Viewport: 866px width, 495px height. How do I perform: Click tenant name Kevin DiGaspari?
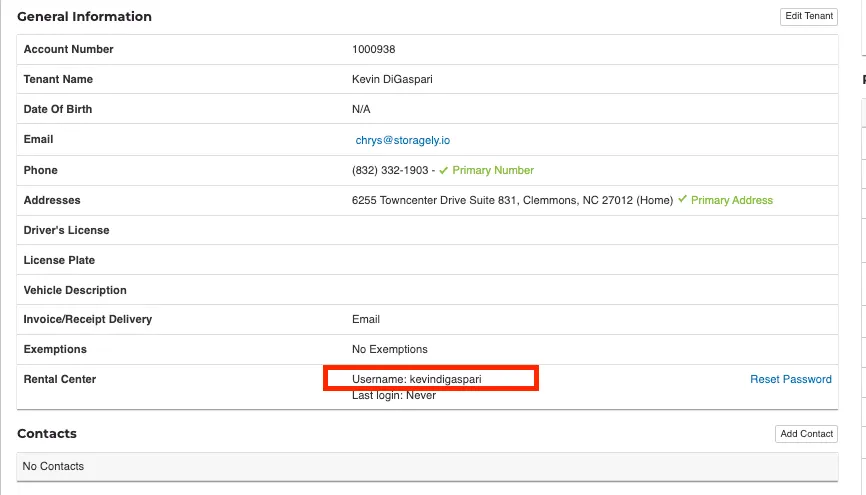coord(392,79)
